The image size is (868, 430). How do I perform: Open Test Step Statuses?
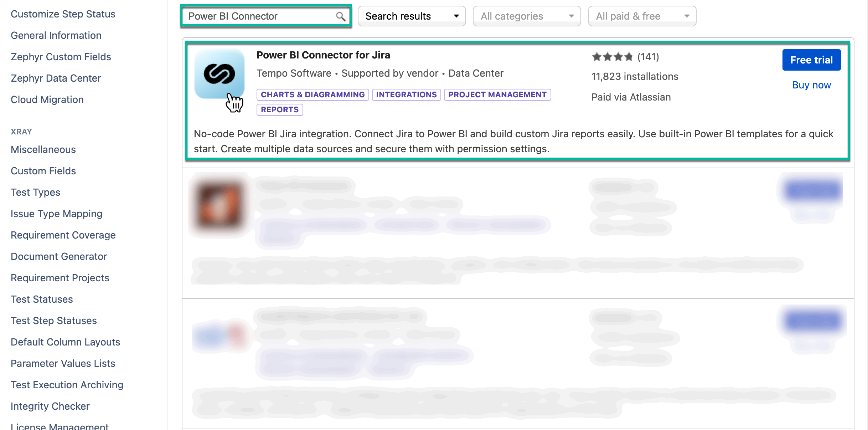(54, 321)
